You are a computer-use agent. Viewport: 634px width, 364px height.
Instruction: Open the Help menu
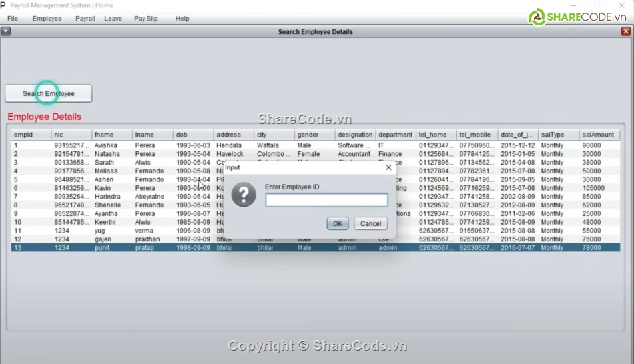pos(182,19)
